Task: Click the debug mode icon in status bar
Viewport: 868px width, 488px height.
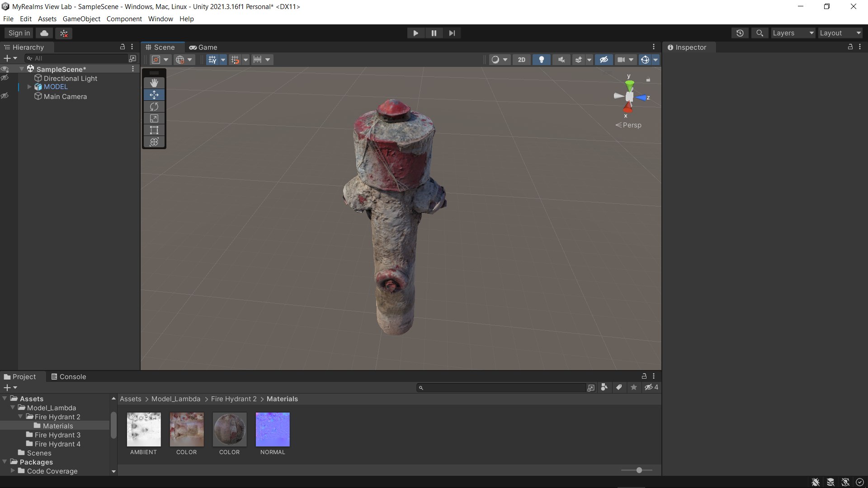Action: (x=816, y=482)
